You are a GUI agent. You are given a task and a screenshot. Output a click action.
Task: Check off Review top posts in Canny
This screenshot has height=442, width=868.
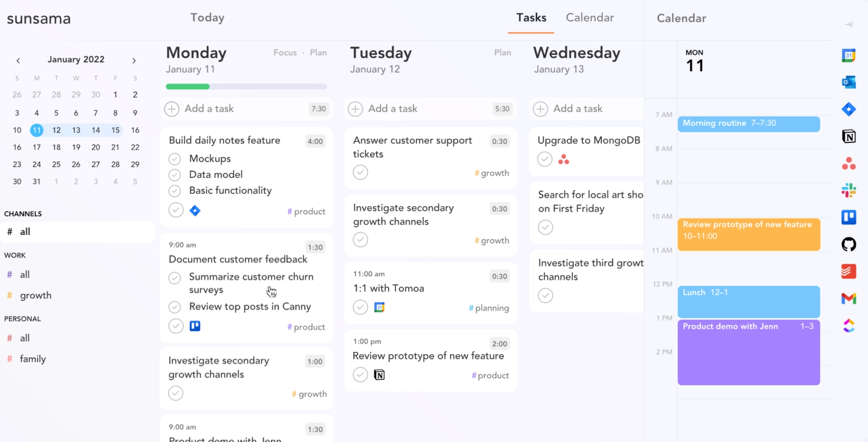(175, 307)
